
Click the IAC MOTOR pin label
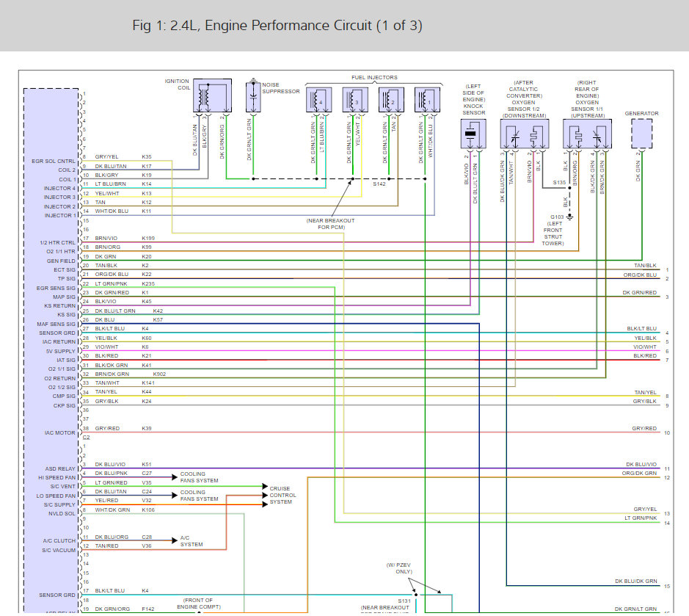coord(59,432)
